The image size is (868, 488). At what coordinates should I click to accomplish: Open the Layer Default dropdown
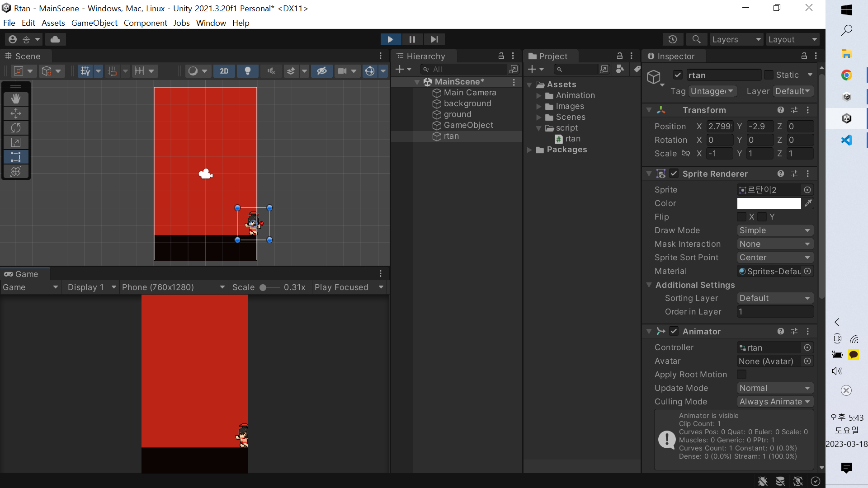pyautogui.click(x=793, y=91)
